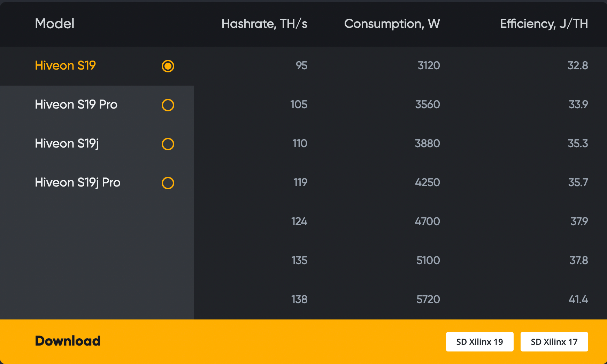The image size is (607, 364).
Task: Click the Hashrate, TH/s column header
Action: [x=264, y=24]
